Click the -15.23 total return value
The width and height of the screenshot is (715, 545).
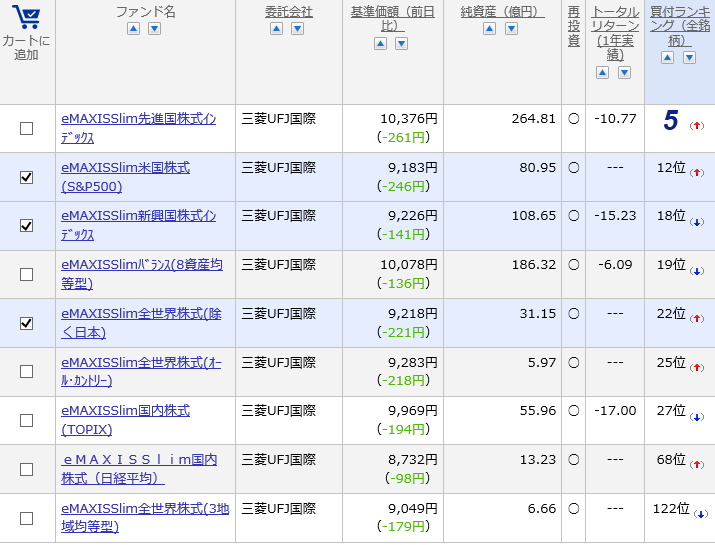[615, 216]
